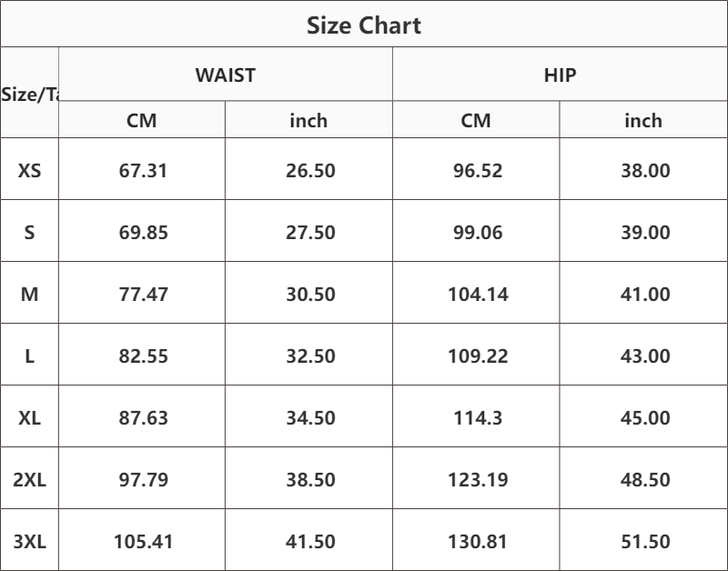Screen dimensions: 728x571
Task: Click the Size Chart title
Action: 364,25
